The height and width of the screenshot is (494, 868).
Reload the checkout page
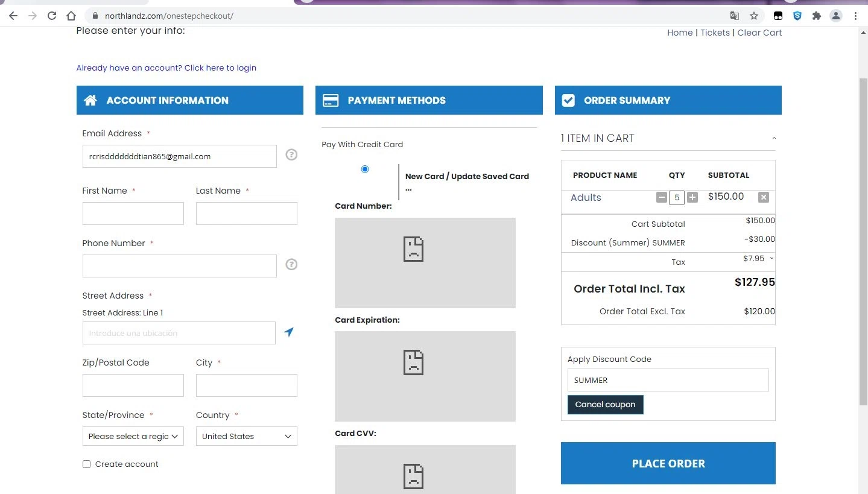click(52, 16)
